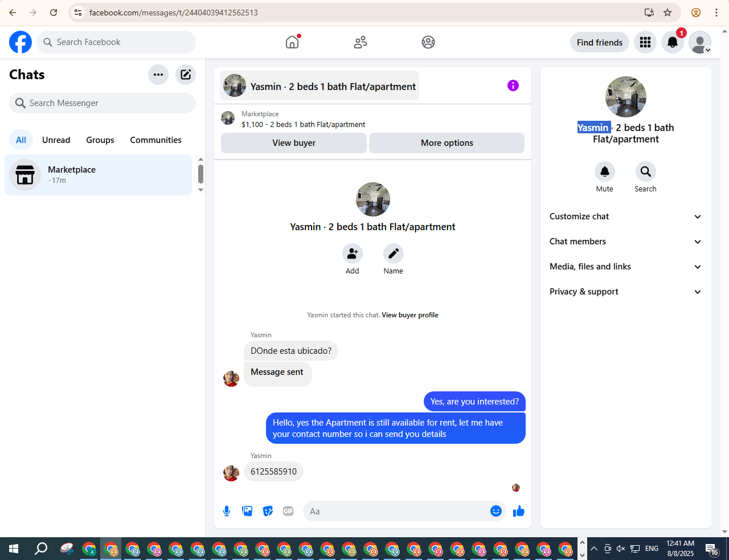Image resolution: width=729 pixels, height=560 pixels.
Task: Open the Marketplace chat in the list
Action: click(x=99, y=175)
